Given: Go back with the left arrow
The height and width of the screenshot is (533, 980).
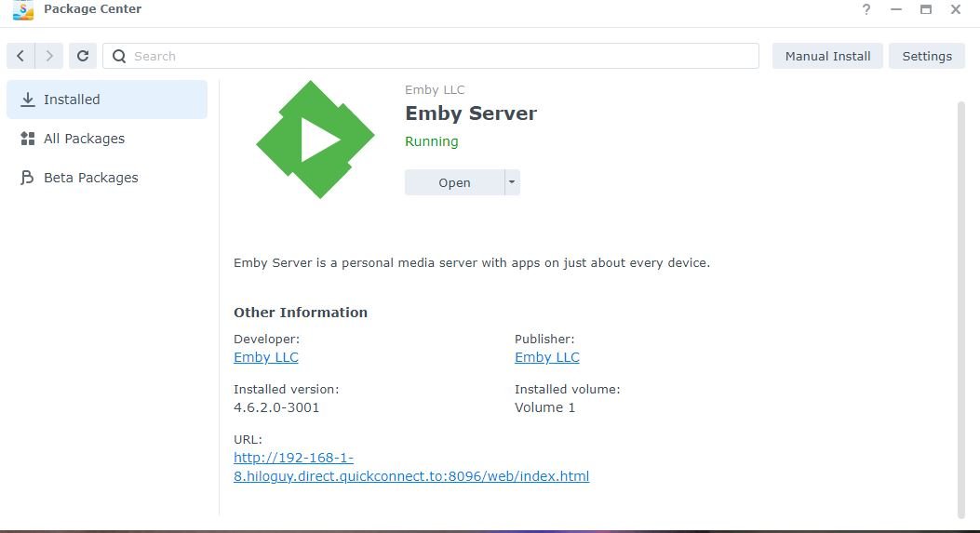Looking at the screenshot, I should (x=20, y=56).
